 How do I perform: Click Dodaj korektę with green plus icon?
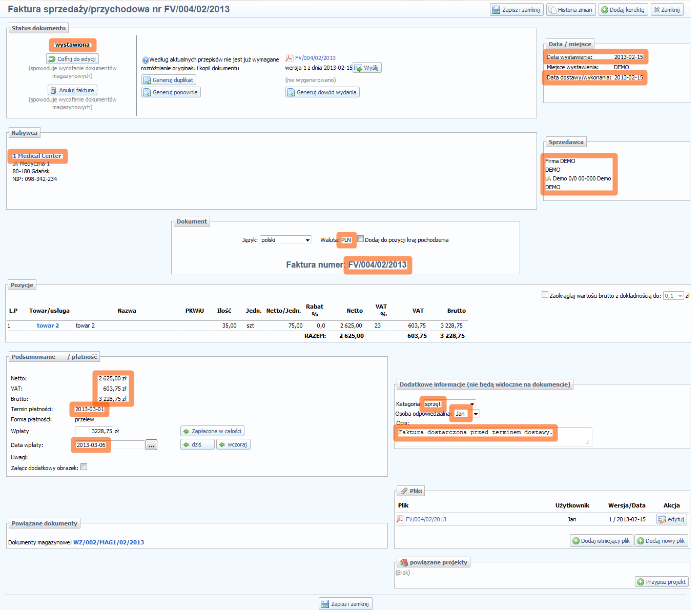[x=623, y=10]
